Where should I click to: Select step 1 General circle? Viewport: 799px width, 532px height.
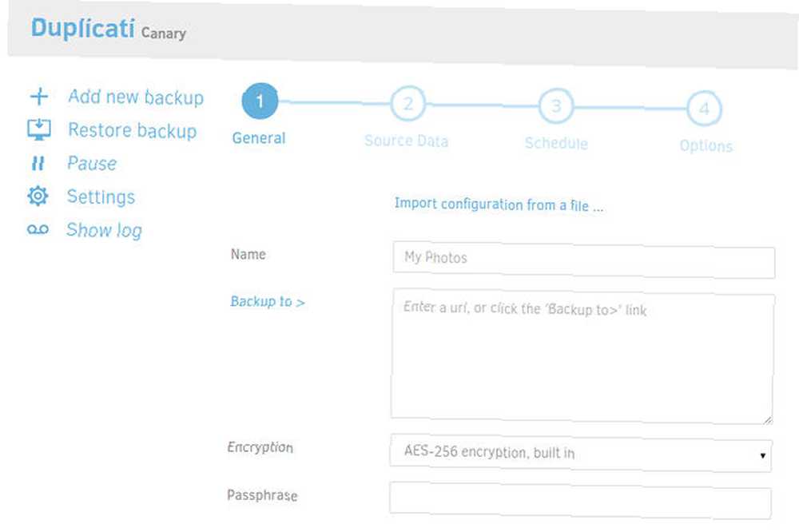pos(260,101)
